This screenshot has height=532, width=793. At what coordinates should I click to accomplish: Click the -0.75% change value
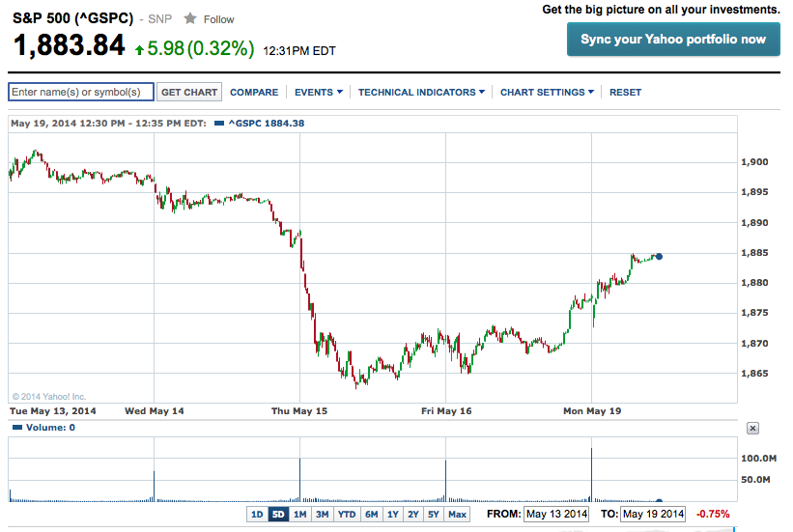713,514
